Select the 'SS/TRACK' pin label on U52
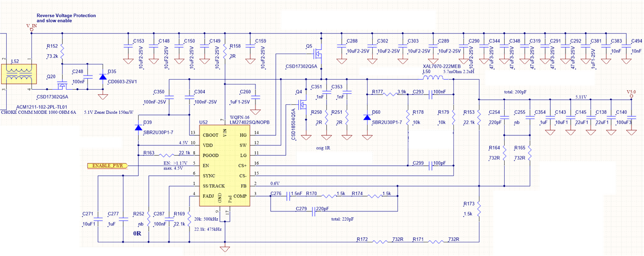 pyautogui.click(x=213, y=186)
